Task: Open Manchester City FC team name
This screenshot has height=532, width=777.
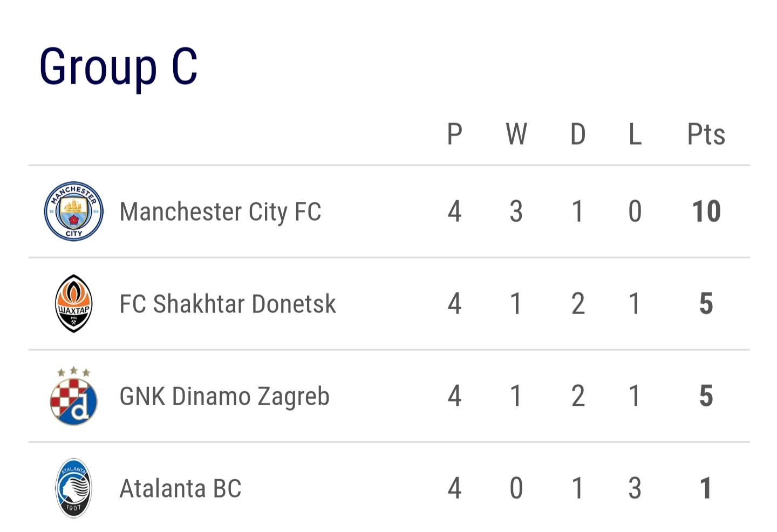Action: tap(220, 212)
